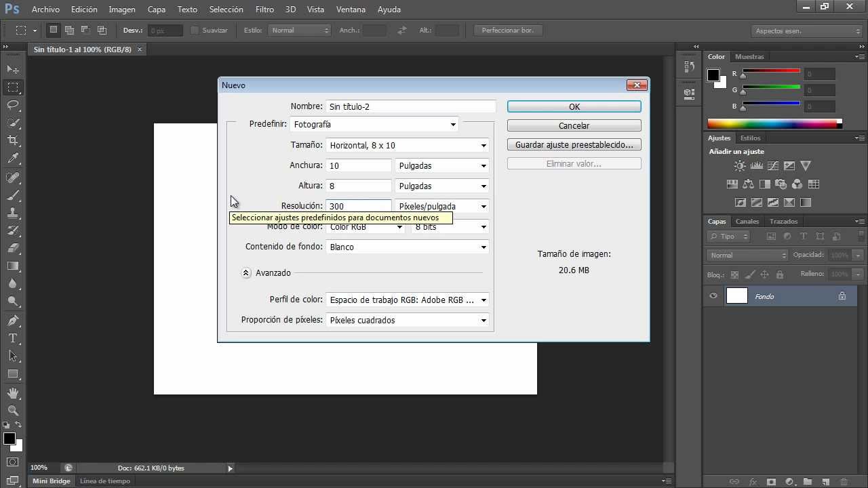Click the Perfeccionar bor. button
The image size is (868, 488).
coord(508,30)
